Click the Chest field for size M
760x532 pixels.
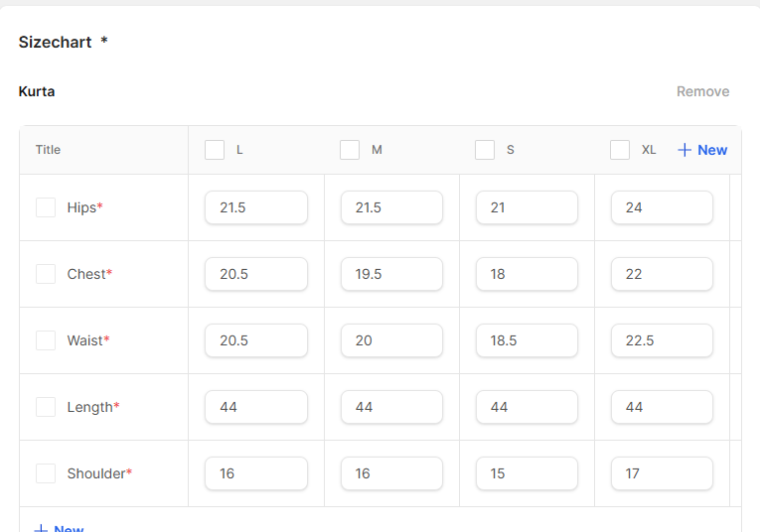391,274
